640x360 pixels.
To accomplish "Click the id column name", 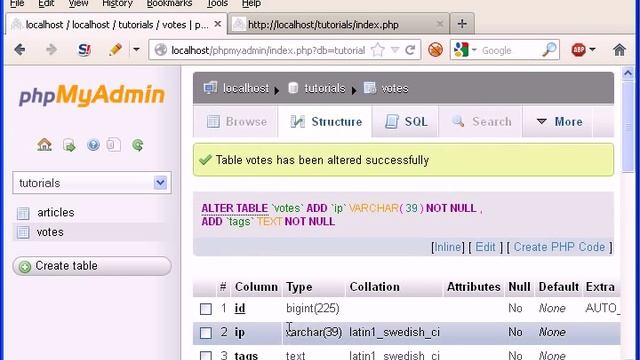I will coord(240,308).
